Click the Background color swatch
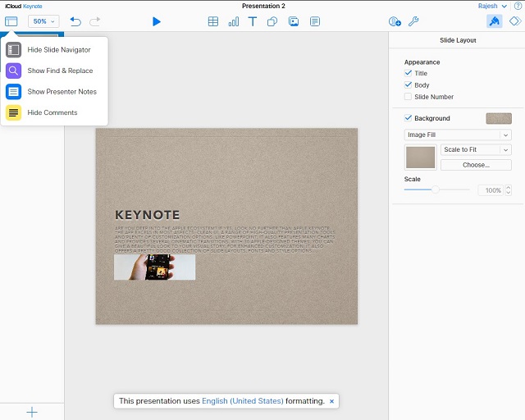This screenshot has width=525, height=420. tap(499, 118)
